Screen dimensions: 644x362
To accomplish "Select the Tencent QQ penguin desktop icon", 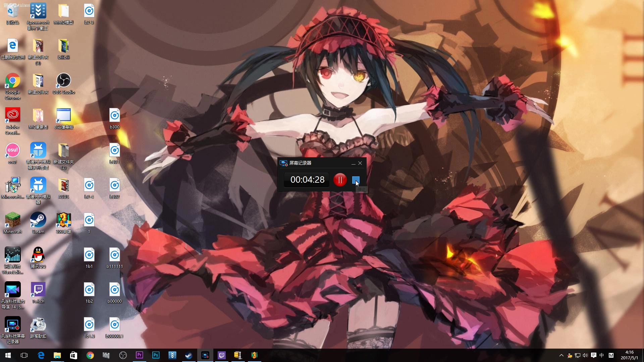I will coord(38,255).
